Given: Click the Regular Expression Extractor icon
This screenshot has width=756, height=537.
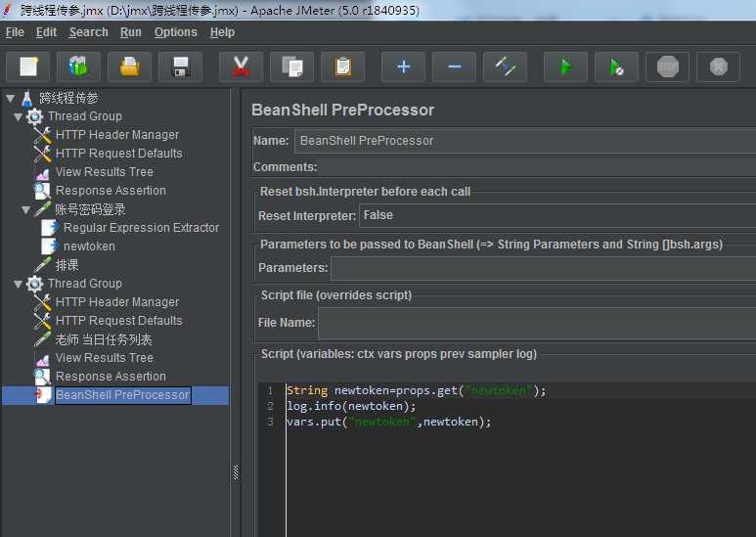Looking at the screenshot, I should [50, 228].
